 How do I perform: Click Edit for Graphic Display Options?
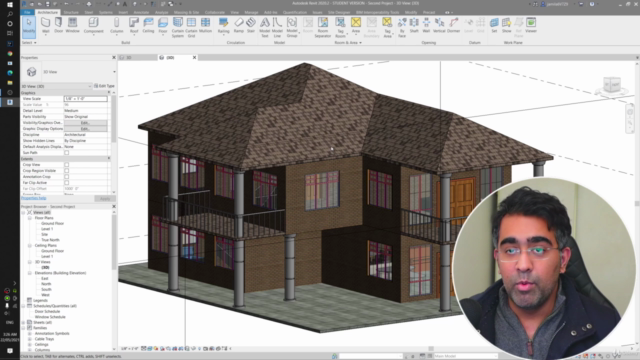[x=85, y=129]
